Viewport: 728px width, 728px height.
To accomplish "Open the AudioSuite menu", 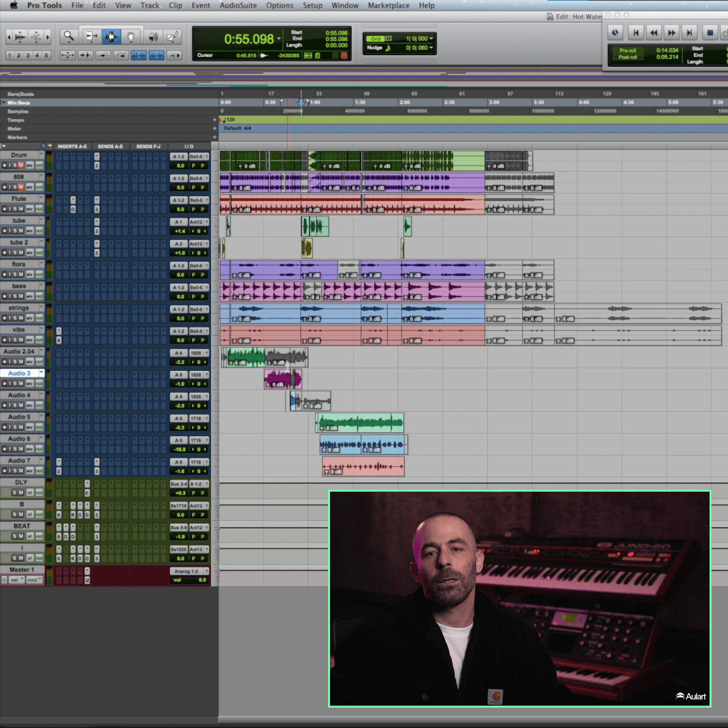I will (x=238, y=5).
